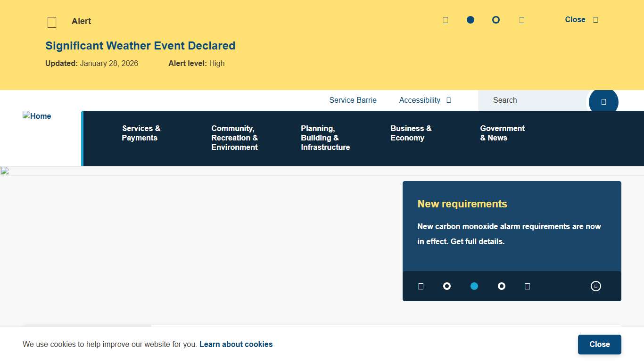Go to next alert arrow
Image resolution: width=644 pixels, height=362 pixels.
(x=521, y=20)
